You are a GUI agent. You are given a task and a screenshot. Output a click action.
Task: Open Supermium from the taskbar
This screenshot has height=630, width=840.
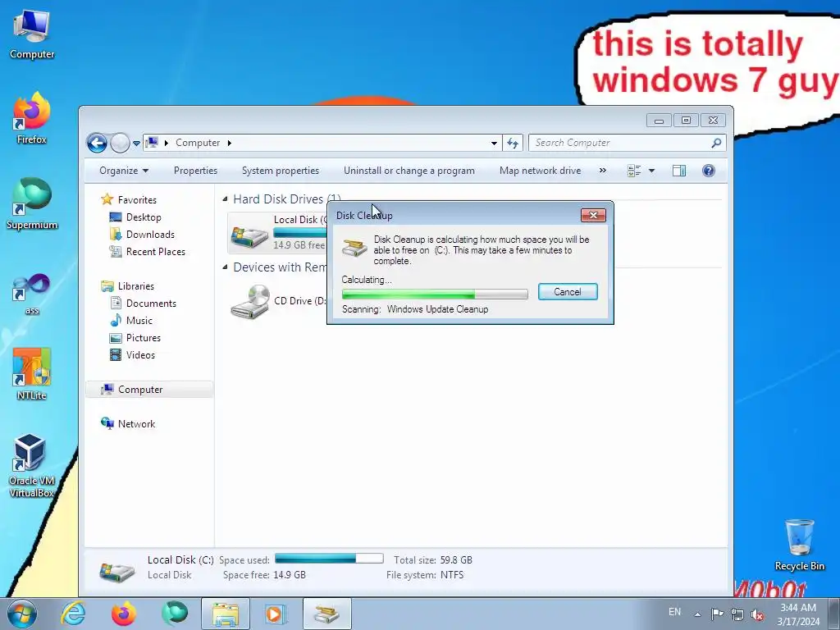[x=175, y=614]
